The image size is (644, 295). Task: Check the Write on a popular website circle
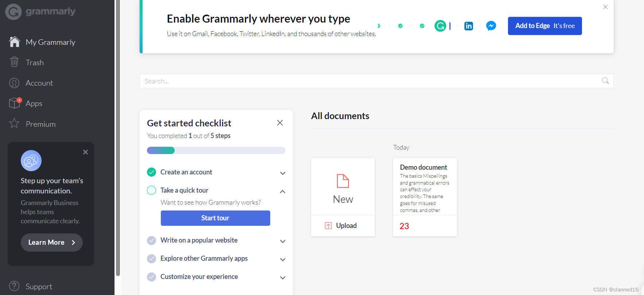(151, 240)
